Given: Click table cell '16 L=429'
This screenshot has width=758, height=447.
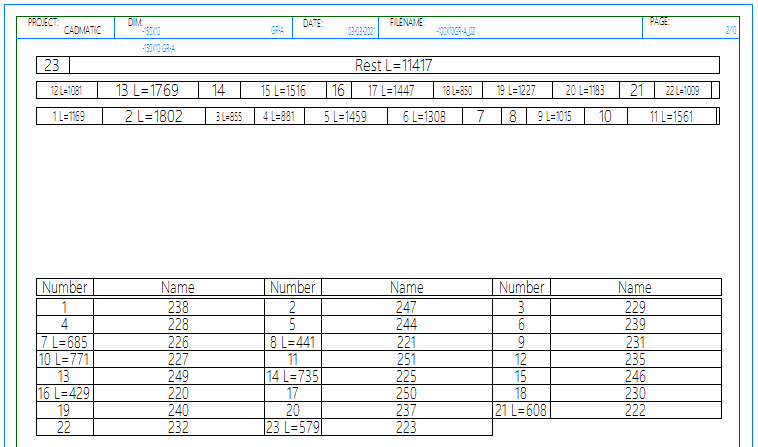Looking at the screenshot, I should (65, 393).
